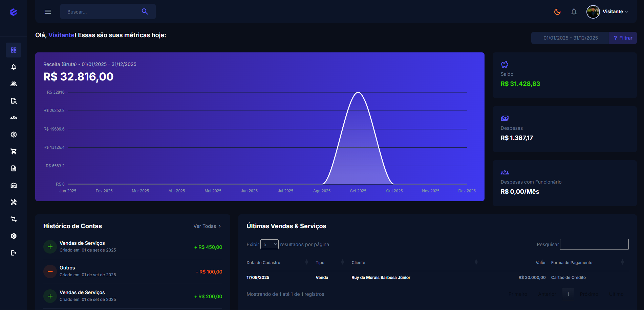Screen dimensions: 644x310
Task: Toggle dark mode moon icon
Action: click(557, 12)
